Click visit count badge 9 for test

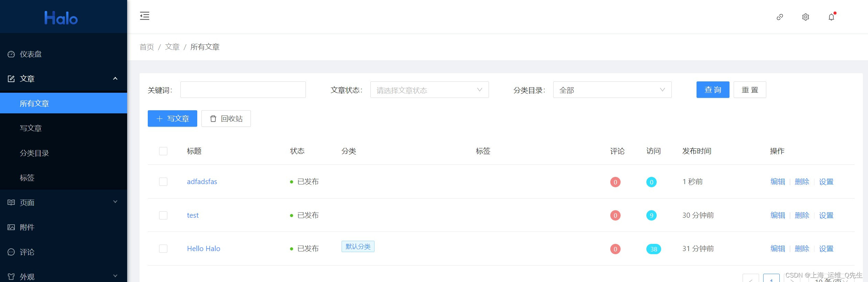click(x=651, y=215)
